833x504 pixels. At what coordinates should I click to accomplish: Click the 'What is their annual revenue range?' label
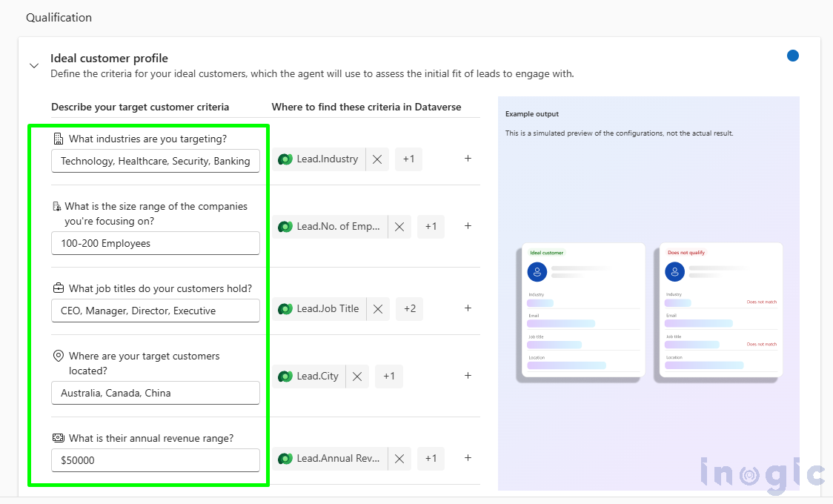click(151, 438)
